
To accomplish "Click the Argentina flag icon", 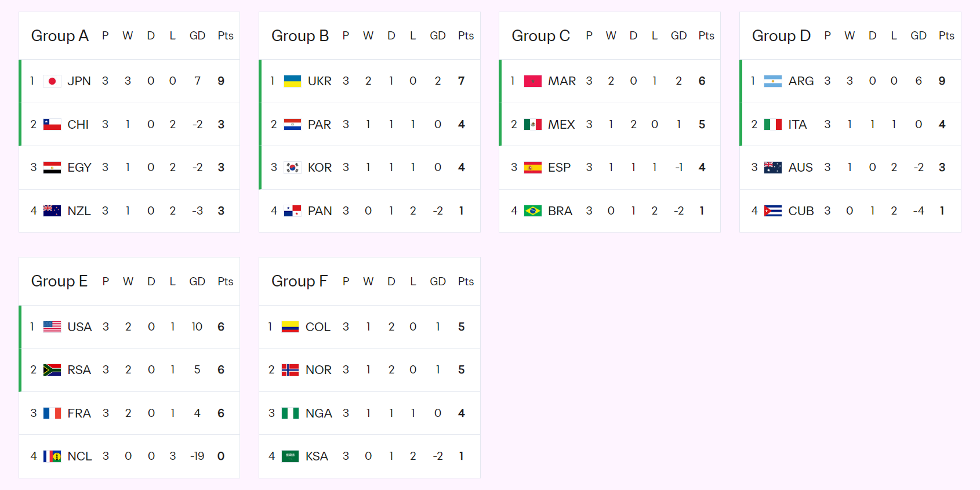I will (x=772, y=81).
